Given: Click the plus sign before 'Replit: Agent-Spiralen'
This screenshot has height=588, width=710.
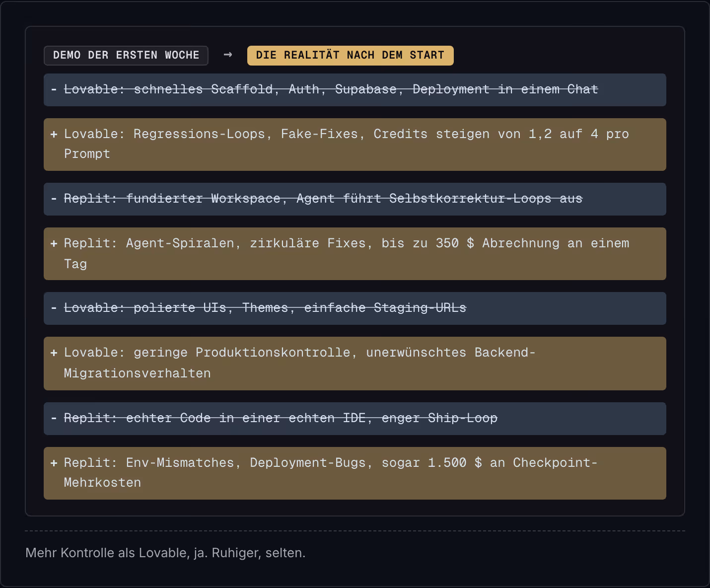Looking at the screenshot, I should [x=54, y=243].
